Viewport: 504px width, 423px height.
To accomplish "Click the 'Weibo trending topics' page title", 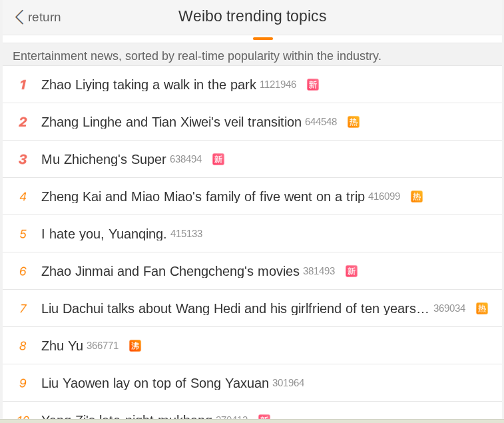I will (252, 16).
